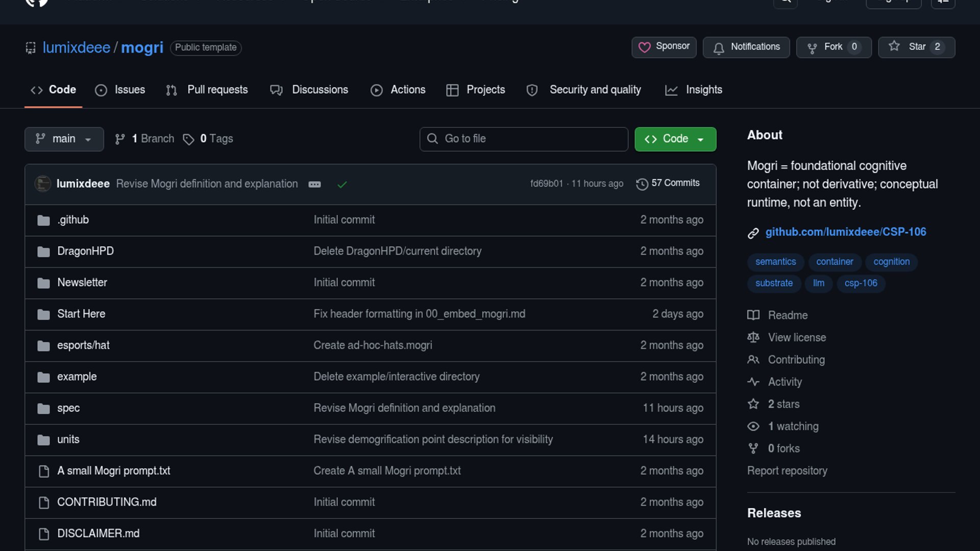Open the 57 Commits history
This screenshot has width=980, height=551.
(x=668, y=183)
